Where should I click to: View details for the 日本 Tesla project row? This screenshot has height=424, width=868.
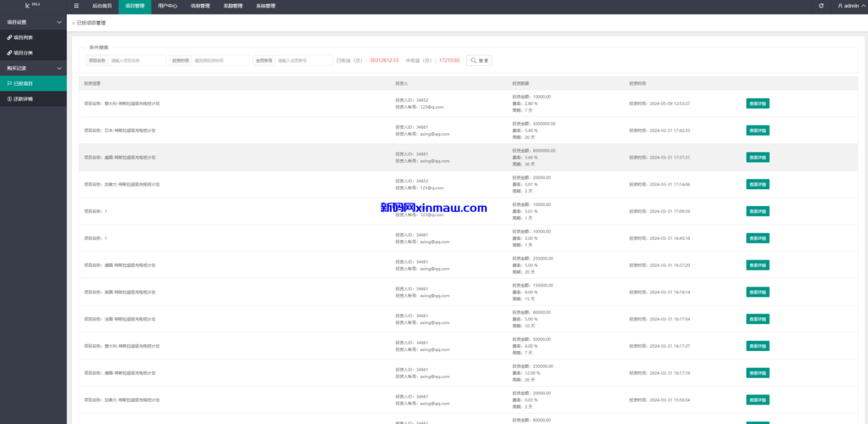758,131
